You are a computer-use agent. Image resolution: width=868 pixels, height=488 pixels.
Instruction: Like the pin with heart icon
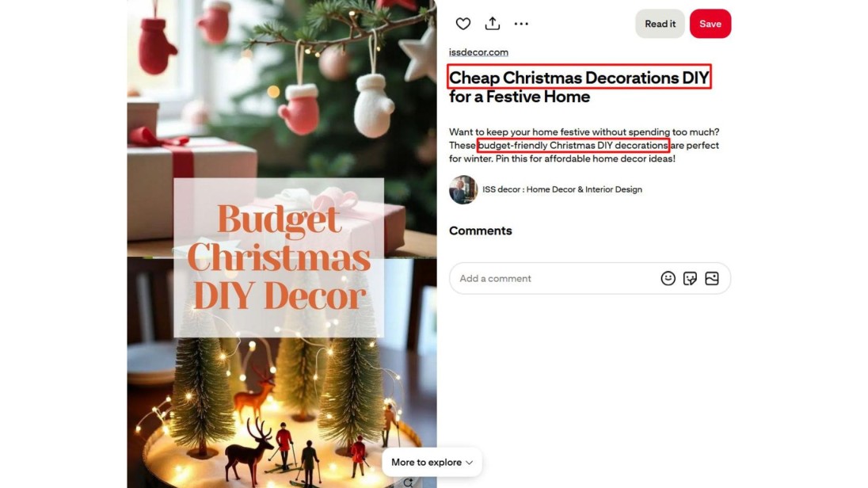pyautogui.click(x=463, y=24)
